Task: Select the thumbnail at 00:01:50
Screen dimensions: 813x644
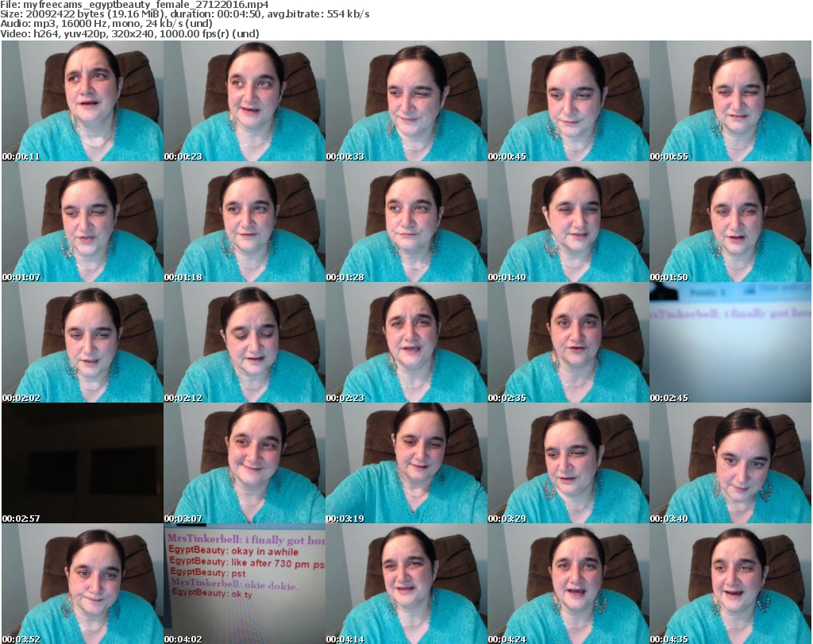Action: (x=730, y=222)
